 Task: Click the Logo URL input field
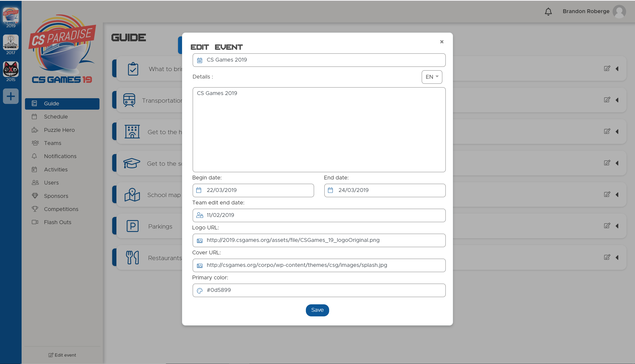319,240
